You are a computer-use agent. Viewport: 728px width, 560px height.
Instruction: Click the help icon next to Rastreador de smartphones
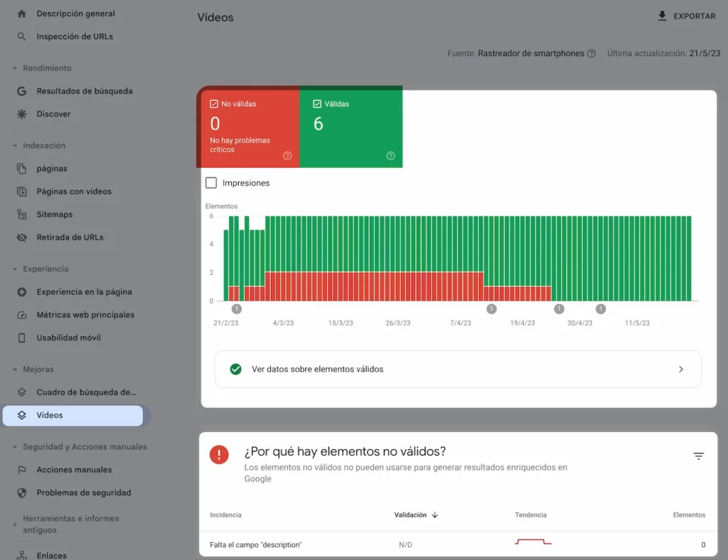(x=591, y=53)
